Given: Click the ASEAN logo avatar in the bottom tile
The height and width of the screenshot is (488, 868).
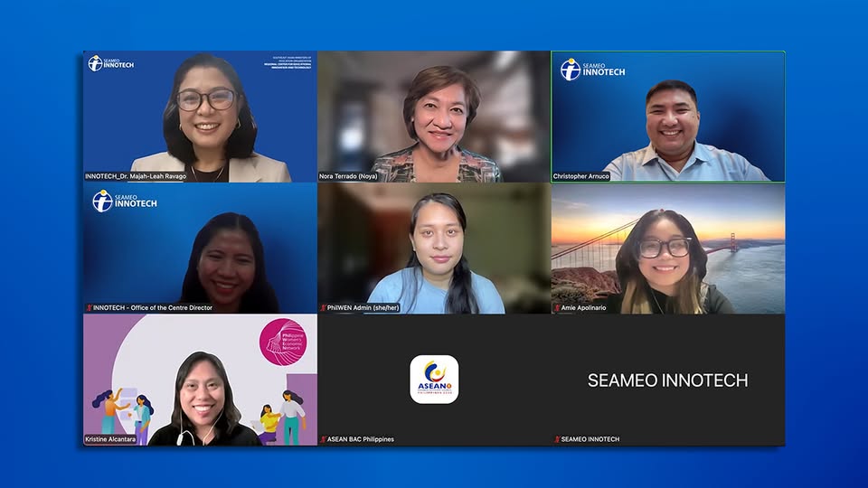Looking at the screenshot, I should 434,380.
